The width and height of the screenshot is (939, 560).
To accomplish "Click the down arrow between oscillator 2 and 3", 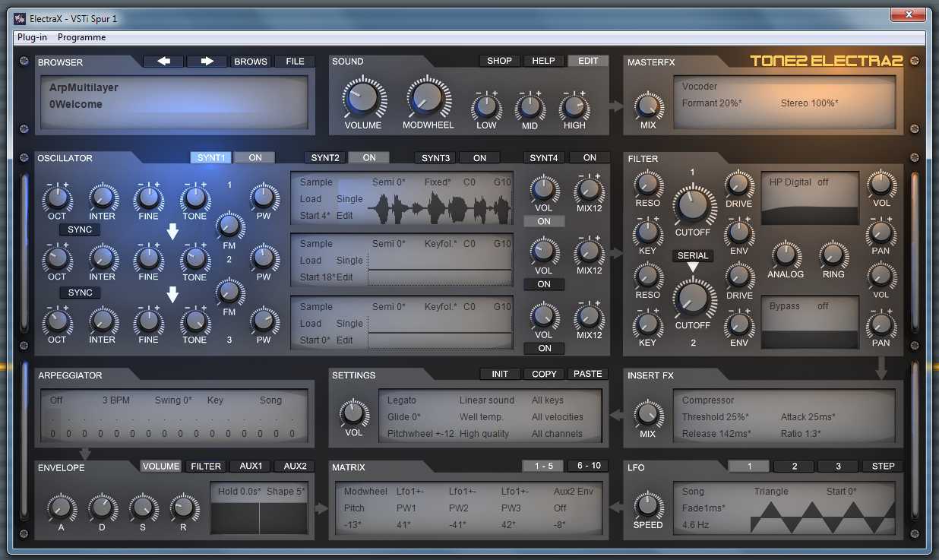I will pos(172,294).
